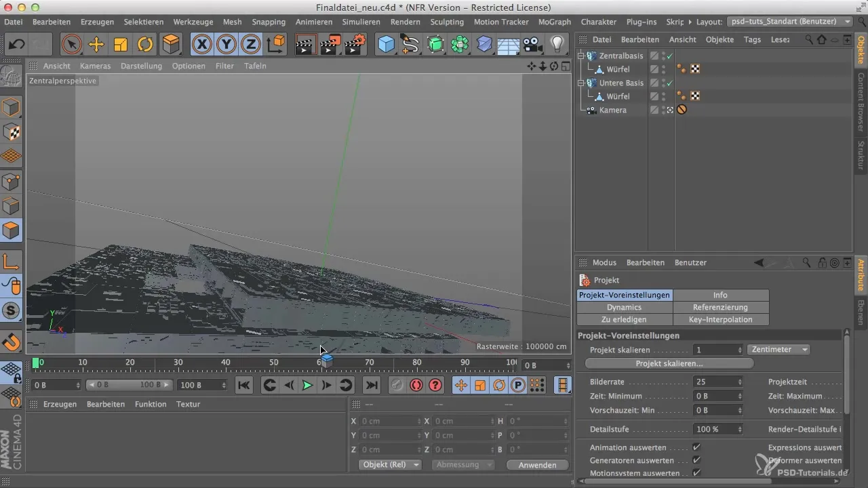
Task: Open the Zentimeter unit dropdown
Action: pos(779,350)
